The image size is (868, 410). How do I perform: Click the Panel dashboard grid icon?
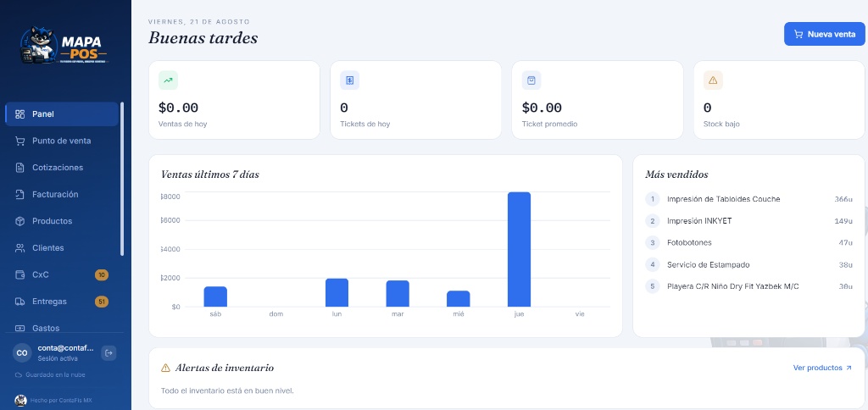click(20, 114)
